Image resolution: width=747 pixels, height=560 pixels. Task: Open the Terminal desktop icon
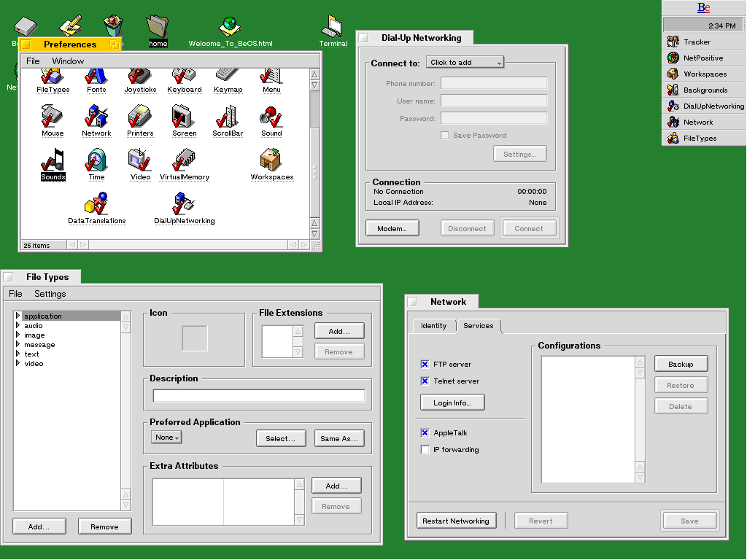[333, 27]
